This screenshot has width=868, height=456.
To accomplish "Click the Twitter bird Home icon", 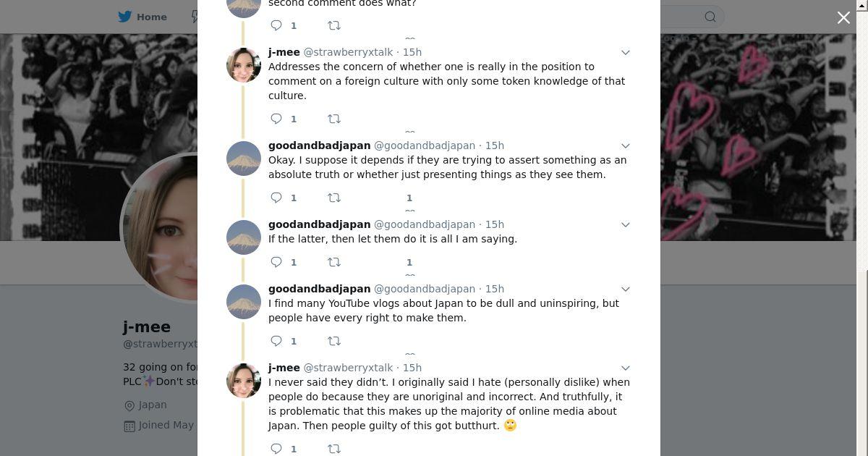I will click(125, 17).
